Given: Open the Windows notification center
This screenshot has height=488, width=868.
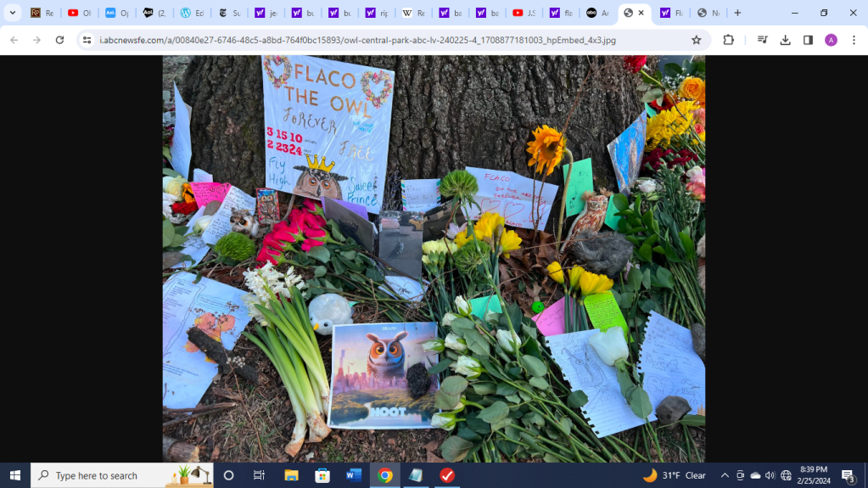Looking at the screenshot, I should pos(848,475).
